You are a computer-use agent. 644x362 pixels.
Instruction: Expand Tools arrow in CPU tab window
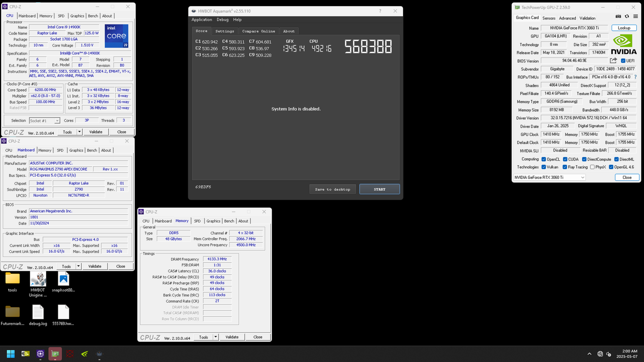click(x=79, y=132)
